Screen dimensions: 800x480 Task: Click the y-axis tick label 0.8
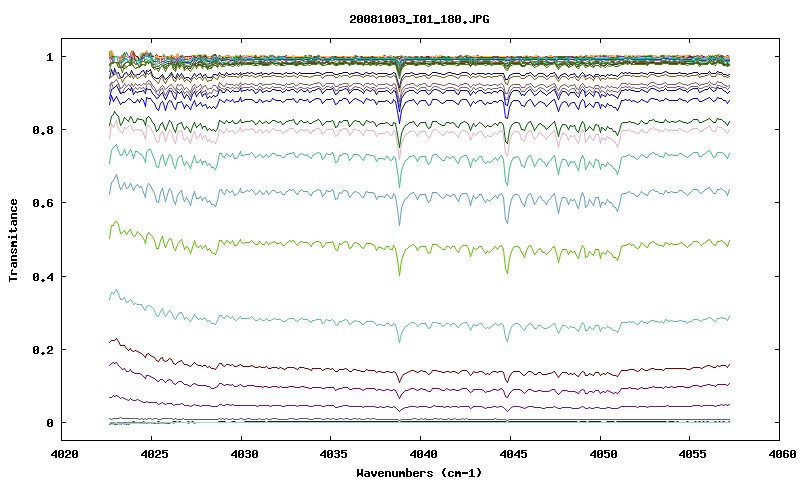42,130
